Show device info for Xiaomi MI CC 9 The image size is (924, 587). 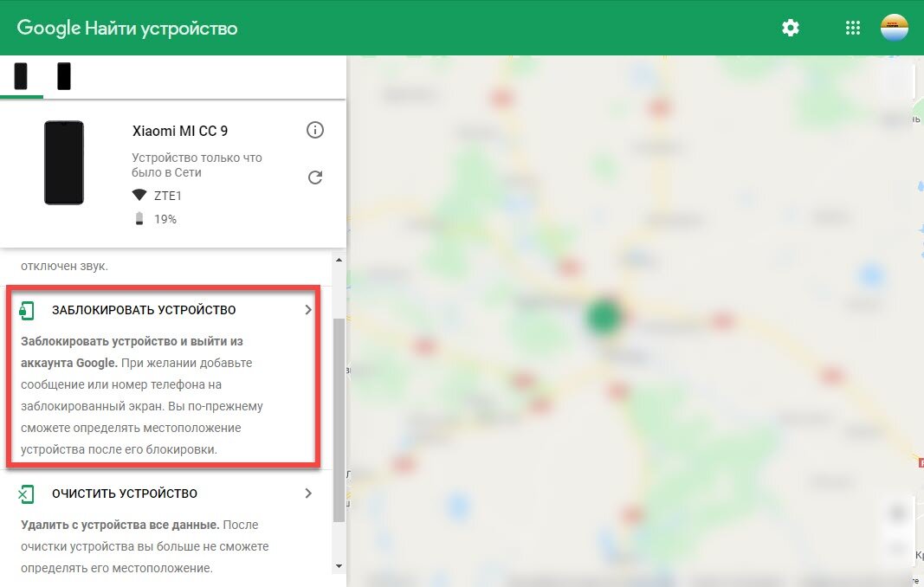[315, 130]
